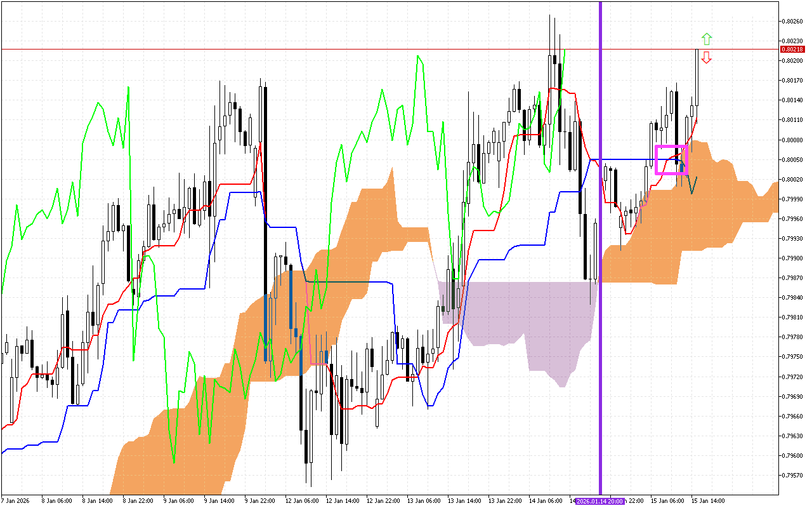Click the purple 2026.01.14 20:00 date label
This screenshot has height=508, width=812.
[x=600, y=501]
